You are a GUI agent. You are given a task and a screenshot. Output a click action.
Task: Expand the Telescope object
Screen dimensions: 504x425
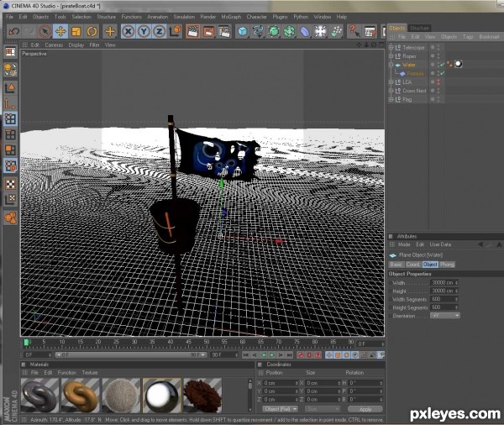click(x=391, y=48)
